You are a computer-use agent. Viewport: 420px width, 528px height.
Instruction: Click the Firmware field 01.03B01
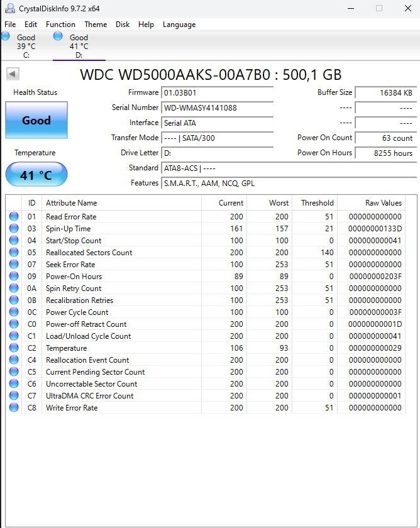point(218,92)
